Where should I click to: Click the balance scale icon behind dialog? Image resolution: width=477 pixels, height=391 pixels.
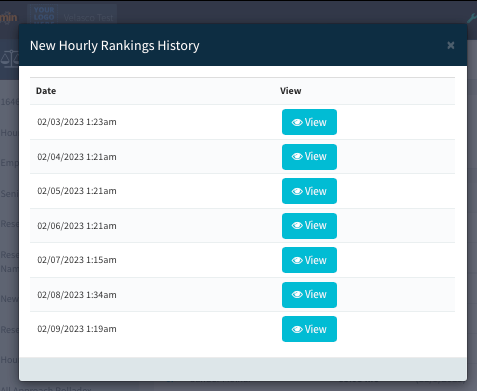tap(9, 59)
